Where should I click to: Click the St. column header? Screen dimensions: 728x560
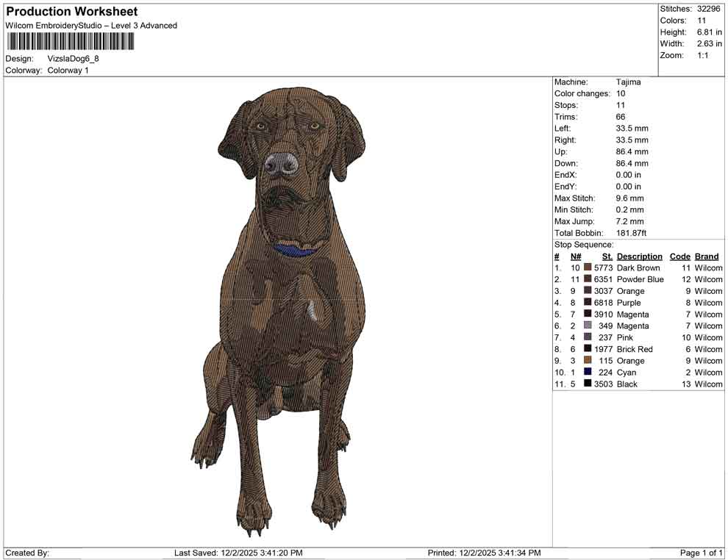tap(606, 256)
